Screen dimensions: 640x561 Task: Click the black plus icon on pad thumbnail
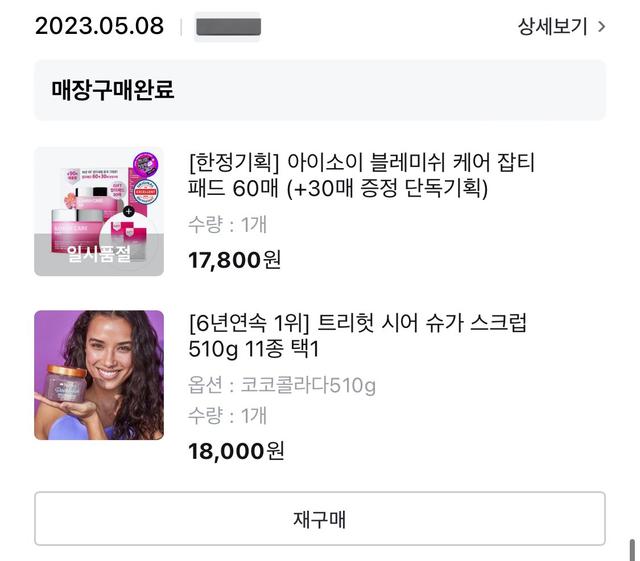click(x=128, y=212)
